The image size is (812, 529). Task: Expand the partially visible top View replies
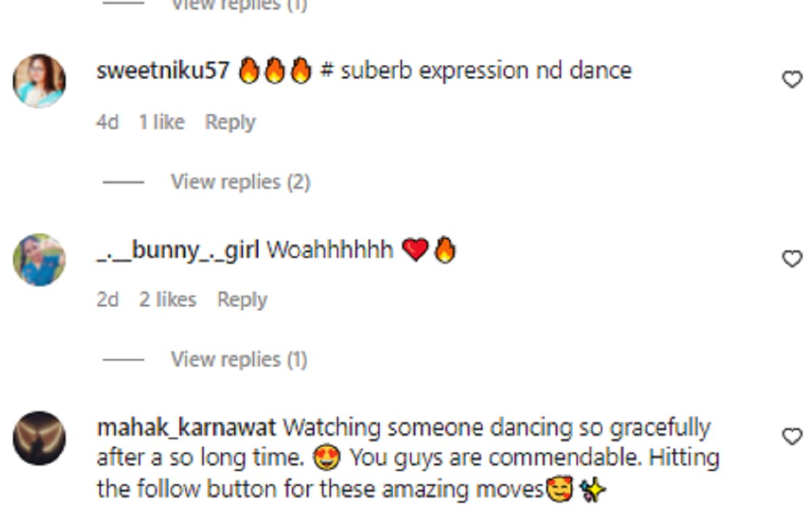pos(239,5)
